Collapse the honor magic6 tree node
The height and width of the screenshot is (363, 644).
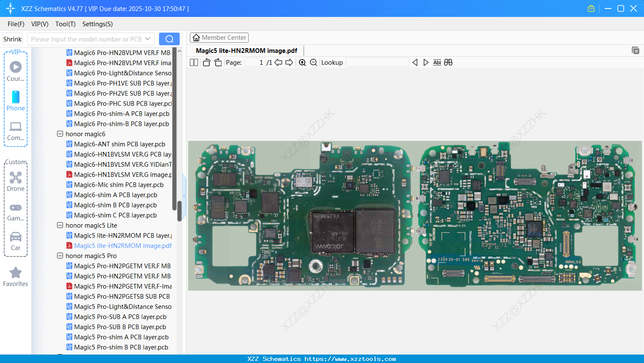click(60, 134)
